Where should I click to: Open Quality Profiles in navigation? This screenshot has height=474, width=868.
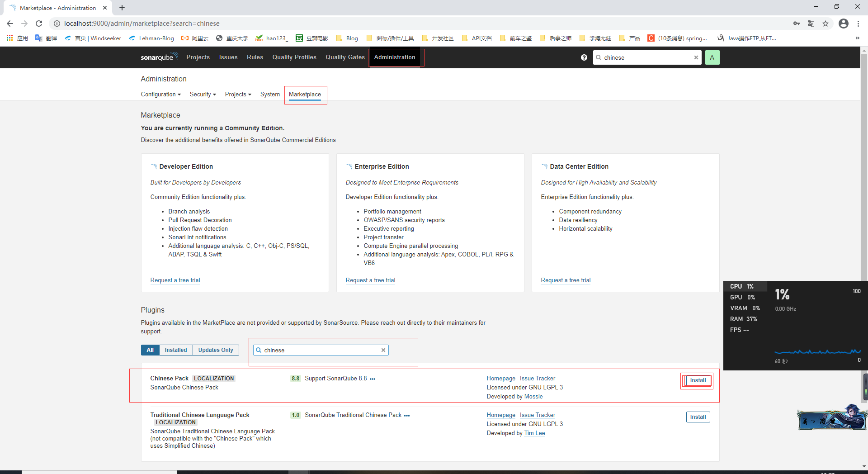294,57
